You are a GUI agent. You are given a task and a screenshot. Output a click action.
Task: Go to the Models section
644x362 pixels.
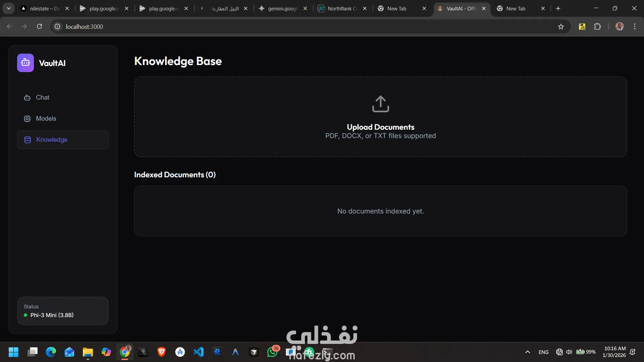pyautogui.click(x=46, y=119)
